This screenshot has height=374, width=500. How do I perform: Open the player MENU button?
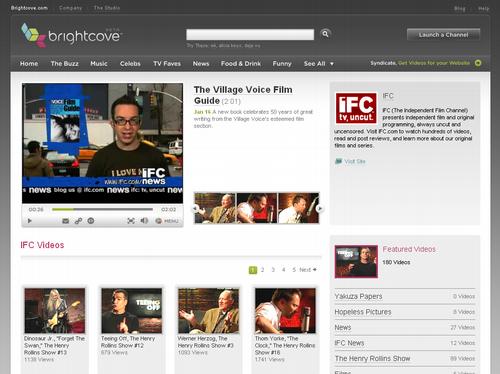pyautogui.click(x=167, y=221)
